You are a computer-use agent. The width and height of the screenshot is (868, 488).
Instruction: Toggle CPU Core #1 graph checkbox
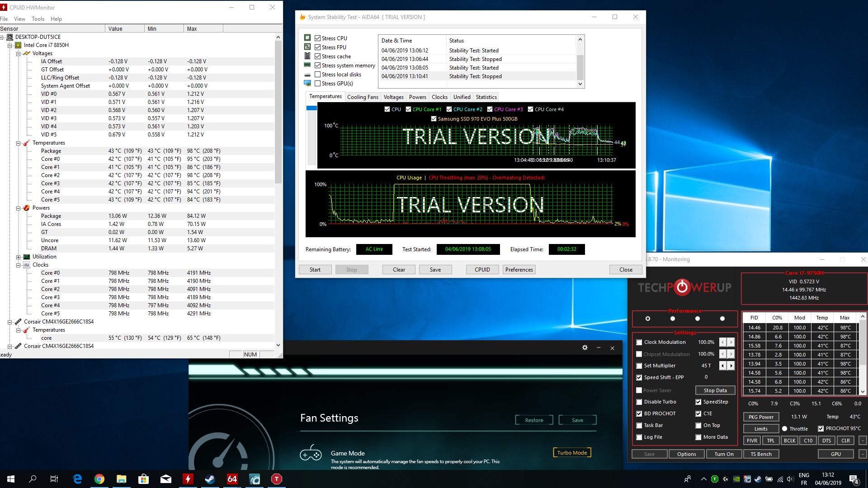point(409,109)
